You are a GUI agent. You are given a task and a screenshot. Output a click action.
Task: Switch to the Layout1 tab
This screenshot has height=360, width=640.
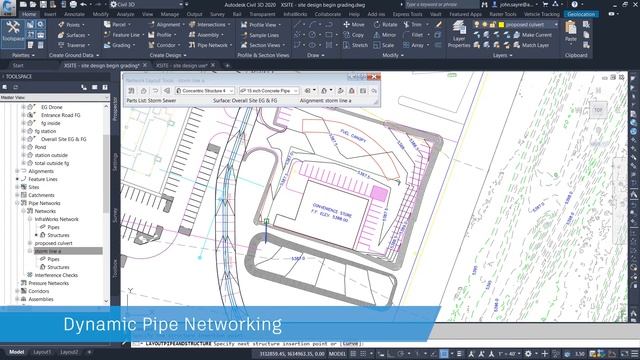42,352
